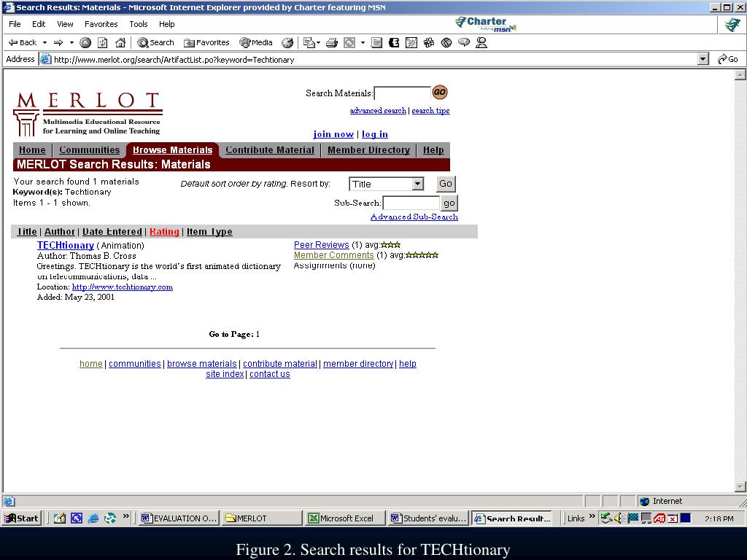Open the Peer Reviews link
Image resolution: width=747 pixels, height=560 pixels.
322,245
